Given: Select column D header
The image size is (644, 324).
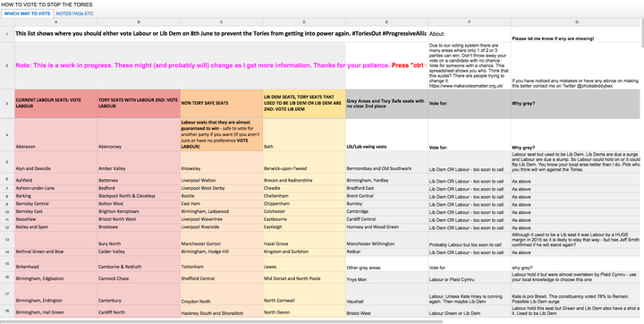Looking at the screenshot, I should pos(304,22).
